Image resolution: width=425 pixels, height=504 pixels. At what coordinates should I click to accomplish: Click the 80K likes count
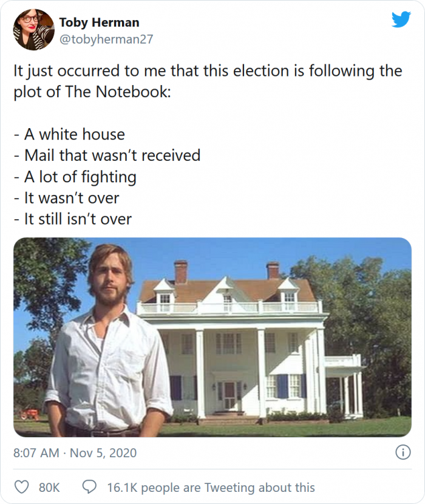click(49, 487)
